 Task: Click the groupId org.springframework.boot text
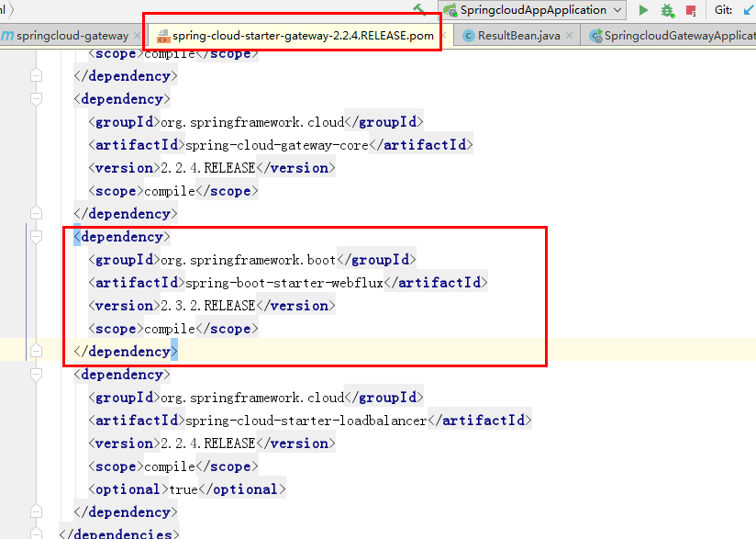pyautogui.click(x=248, y=260)
